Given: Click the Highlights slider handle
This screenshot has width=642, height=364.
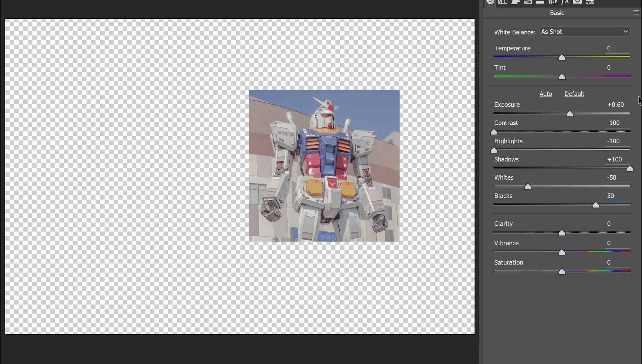Looking at the screenshot, I should tap(494, 150).
